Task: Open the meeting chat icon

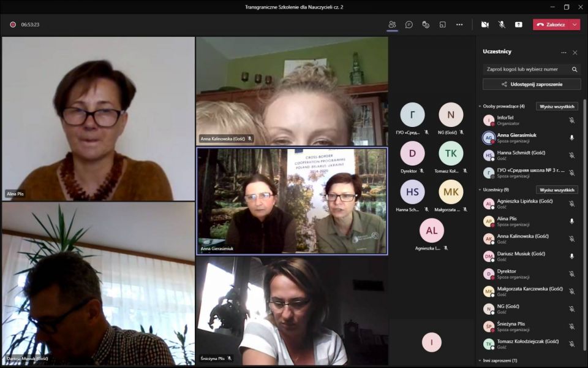Action: click(409, 25)
